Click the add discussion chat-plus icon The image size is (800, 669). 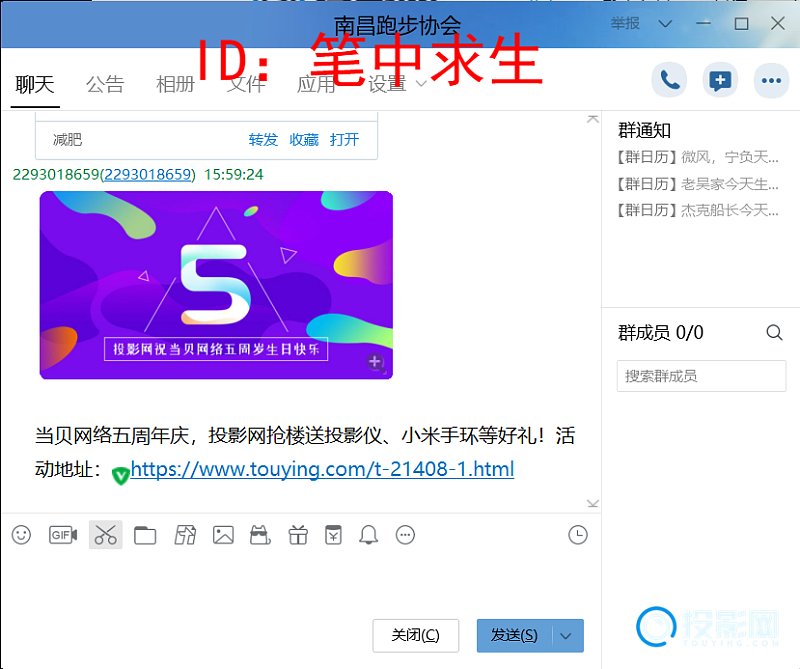(720, 80)
